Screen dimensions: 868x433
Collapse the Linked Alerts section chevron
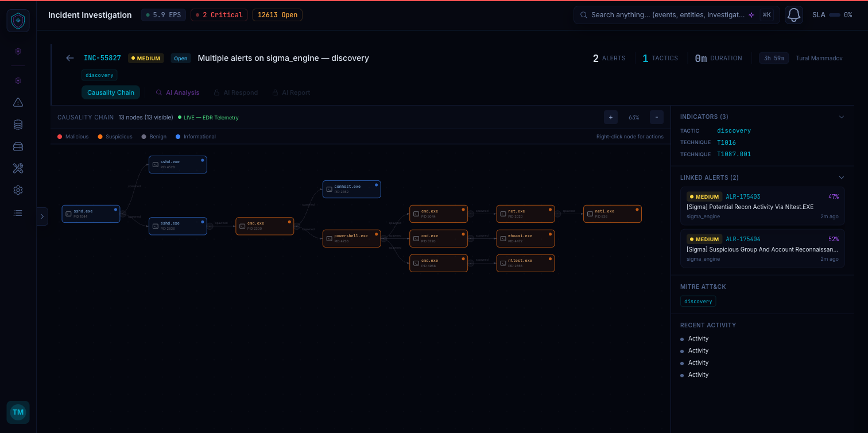tap(842, 177)
